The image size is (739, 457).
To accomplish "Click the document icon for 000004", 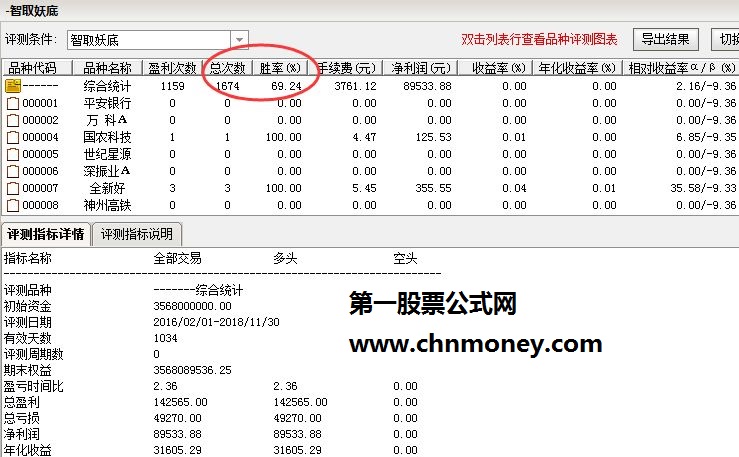I will click(x=13, y=137).
